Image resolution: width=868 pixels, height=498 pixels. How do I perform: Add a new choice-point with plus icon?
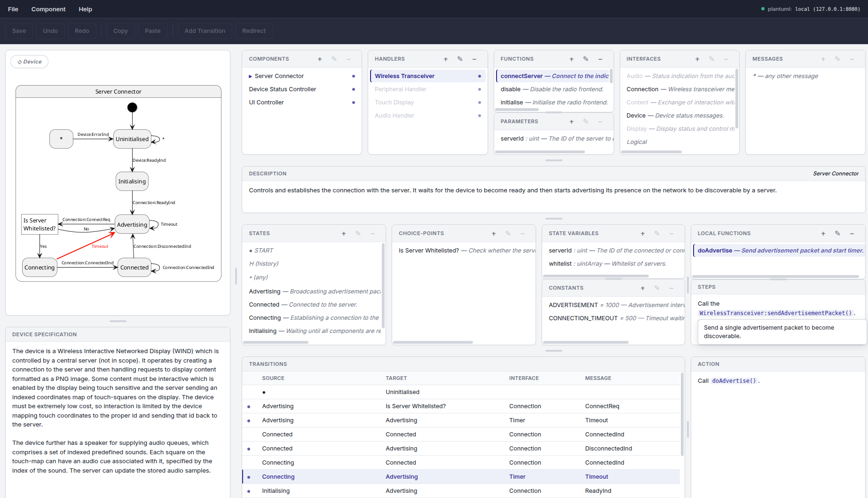(494, 234)
